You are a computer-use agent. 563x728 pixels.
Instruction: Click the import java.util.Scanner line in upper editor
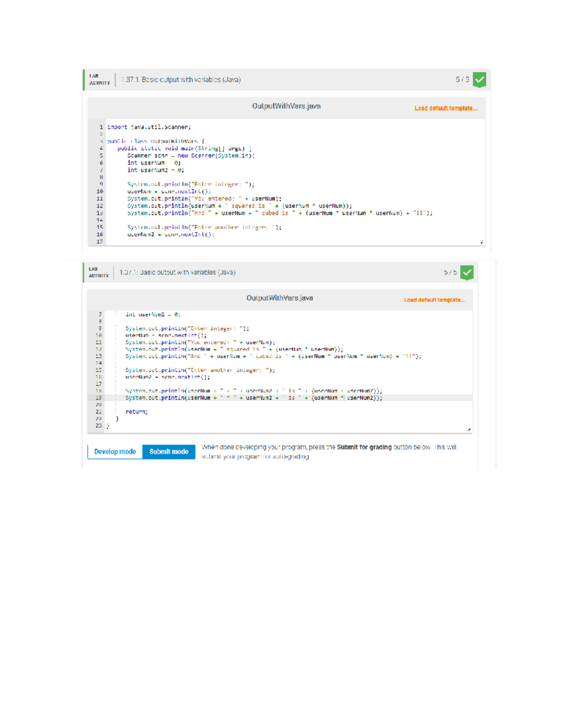(149, 127)
